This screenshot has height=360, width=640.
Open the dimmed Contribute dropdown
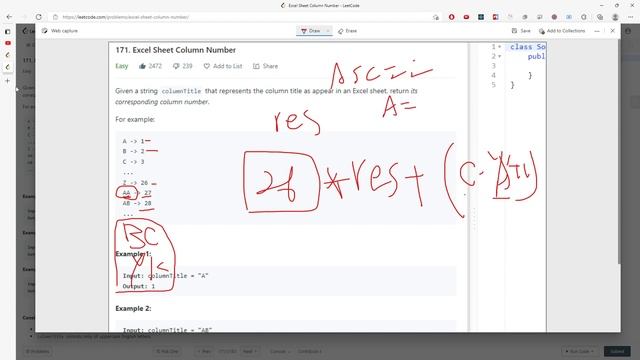309,351
